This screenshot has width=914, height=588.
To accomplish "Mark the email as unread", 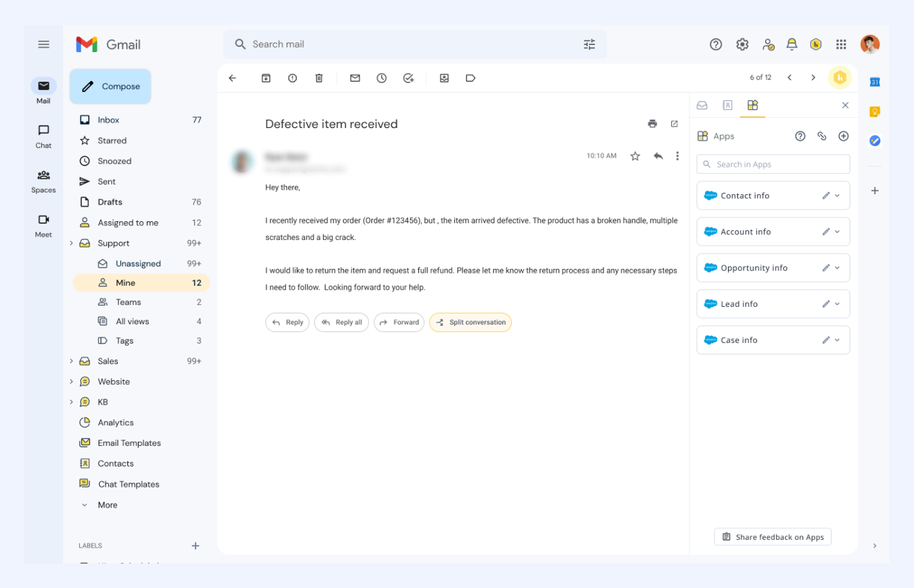I will tap(355, 78).
